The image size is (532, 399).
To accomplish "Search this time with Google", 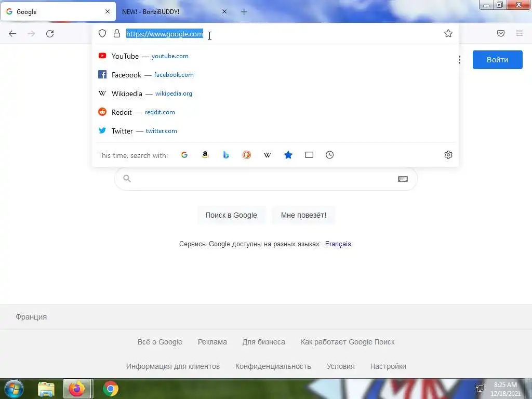I will pyautogui.click(x=184, y=155).
